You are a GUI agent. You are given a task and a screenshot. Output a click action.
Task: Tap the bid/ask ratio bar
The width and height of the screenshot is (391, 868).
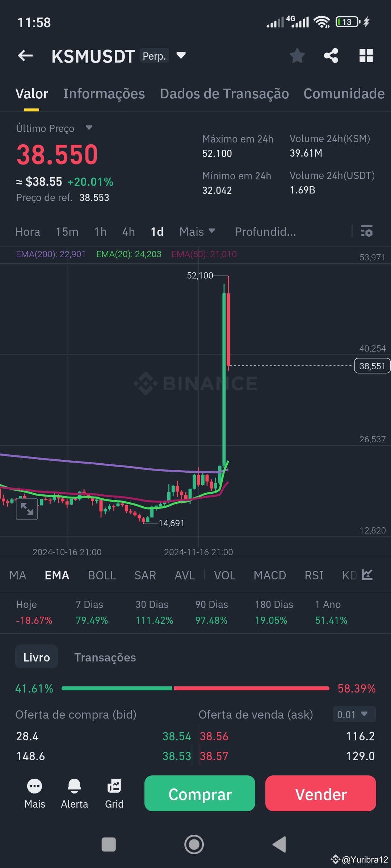pos(195,688)
